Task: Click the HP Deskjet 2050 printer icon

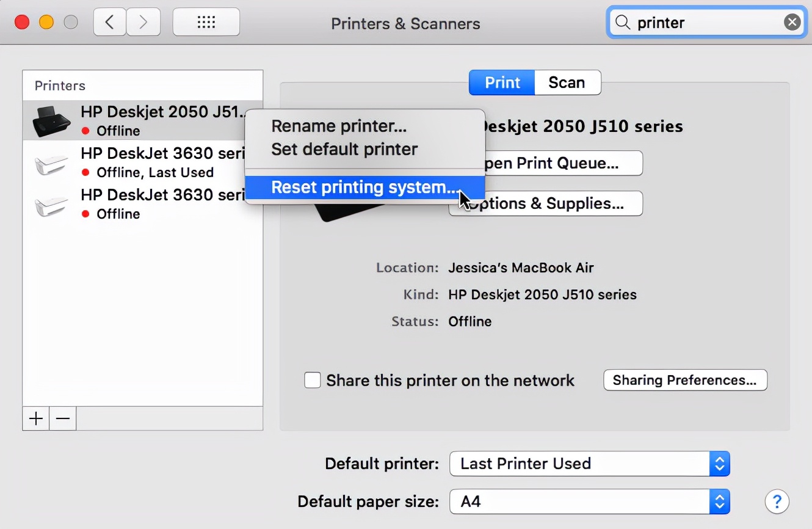Action: click(x=51, y=122)
